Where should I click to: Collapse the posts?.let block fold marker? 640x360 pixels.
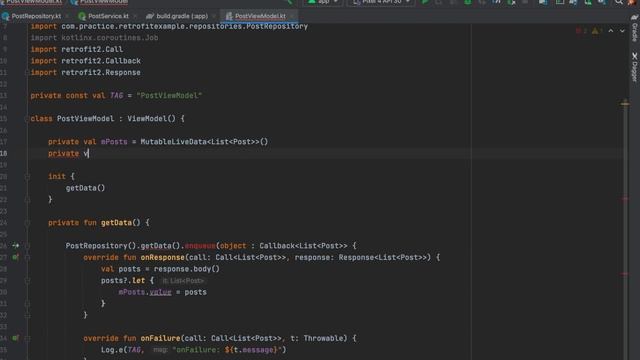tap(27, 281)
